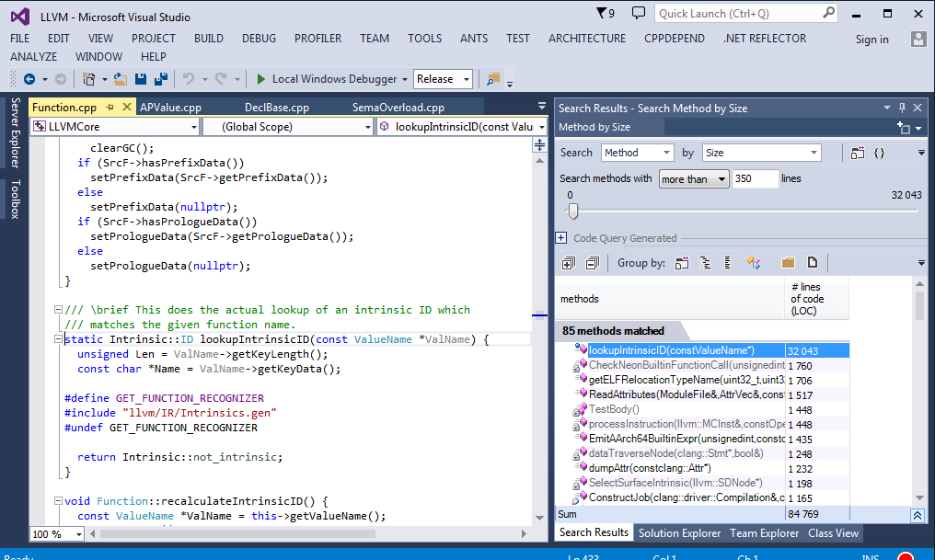Click the 350 lines input field
Viewport: 935px width, 560px height.
756,178
